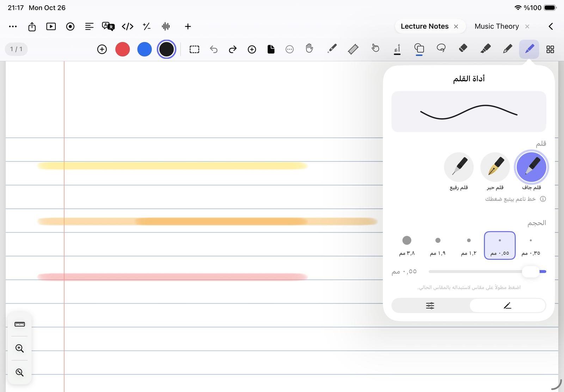Select the ١,٩ مم size preset

(x=438, y=245)
